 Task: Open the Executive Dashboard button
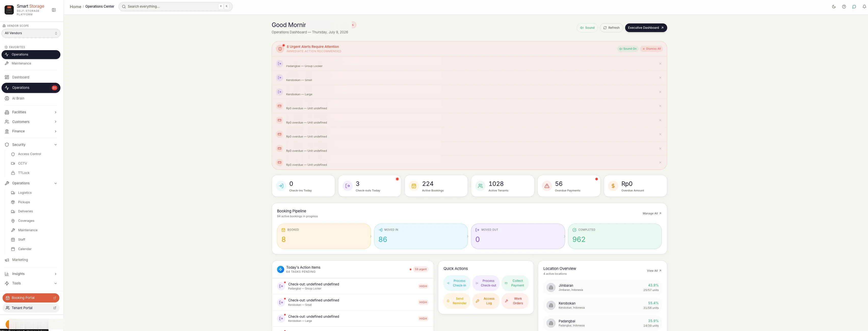(646, 27)
